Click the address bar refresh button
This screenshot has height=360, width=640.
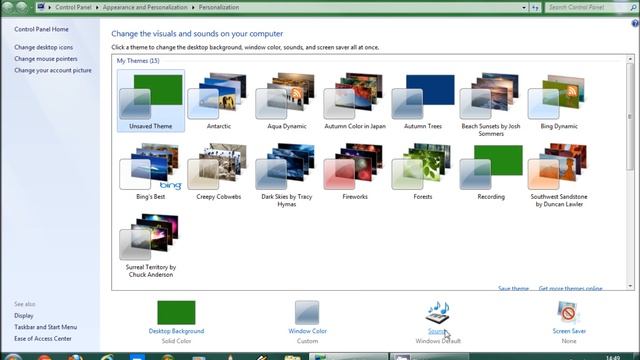click(535, 7)
